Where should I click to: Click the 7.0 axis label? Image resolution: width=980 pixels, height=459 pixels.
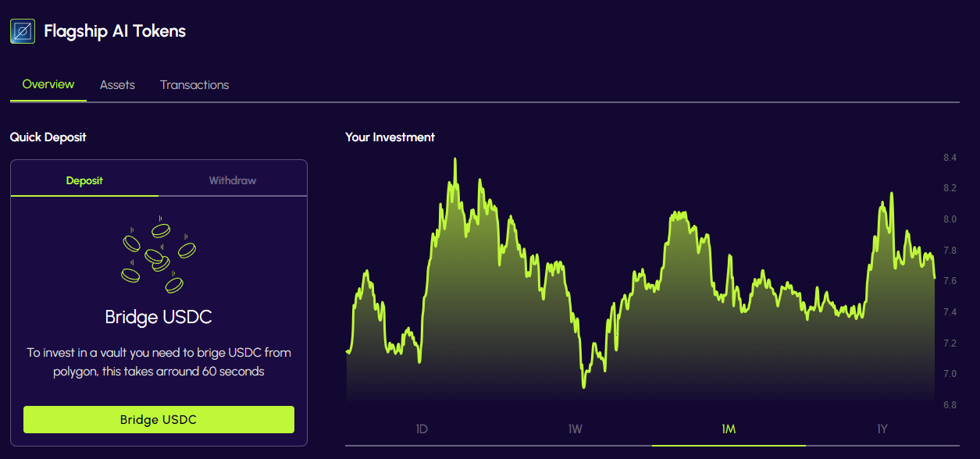click(950, 374)
